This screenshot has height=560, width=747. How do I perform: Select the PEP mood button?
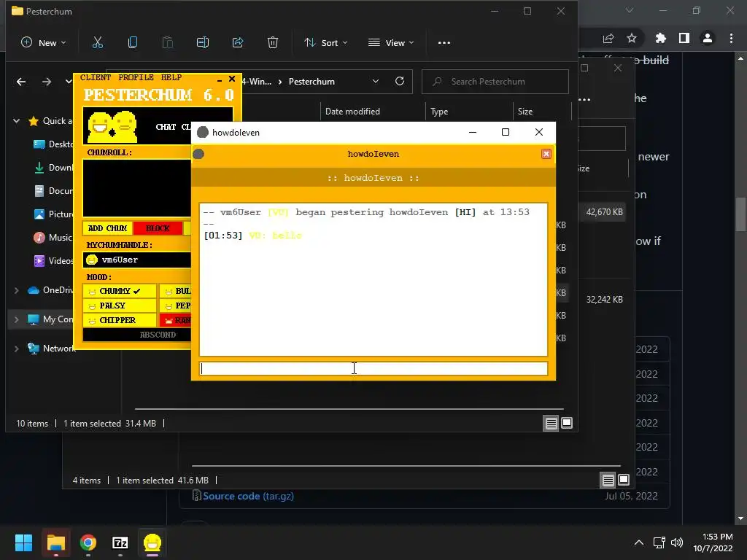(175, 306)
